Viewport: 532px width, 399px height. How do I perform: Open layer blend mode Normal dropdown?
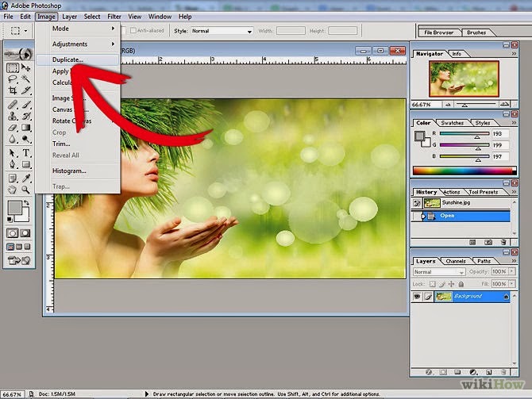[439, 272]
